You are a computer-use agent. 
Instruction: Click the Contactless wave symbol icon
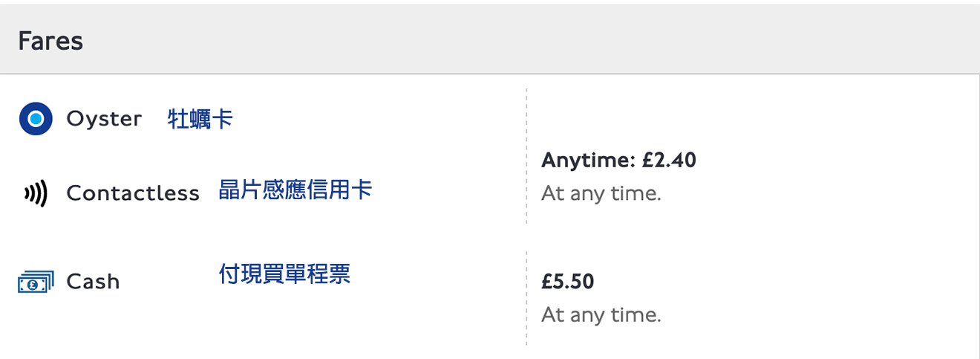click(36, 194)
